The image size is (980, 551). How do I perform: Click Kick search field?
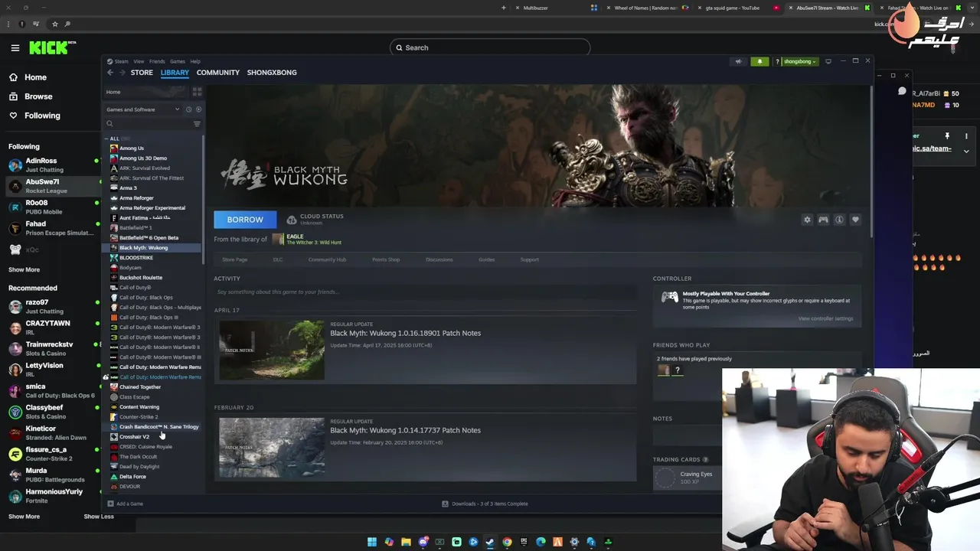pos(490,47)
